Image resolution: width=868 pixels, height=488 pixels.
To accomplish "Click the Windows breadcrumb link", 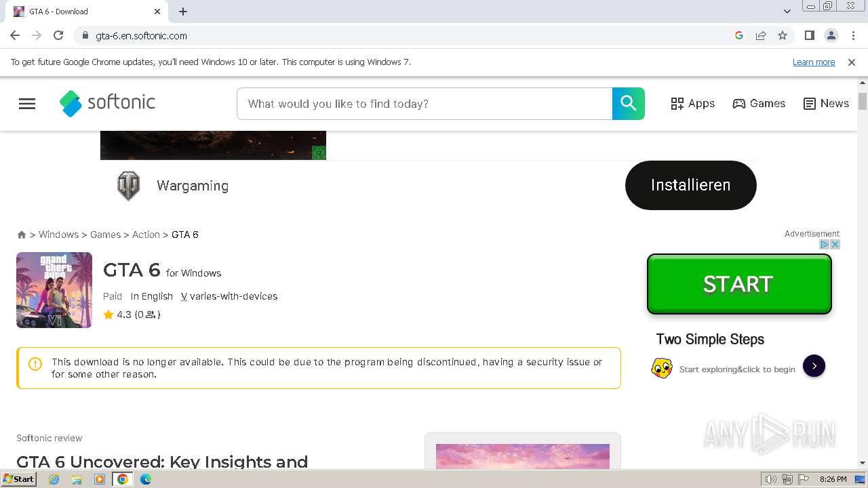I will tap(58, 235).
